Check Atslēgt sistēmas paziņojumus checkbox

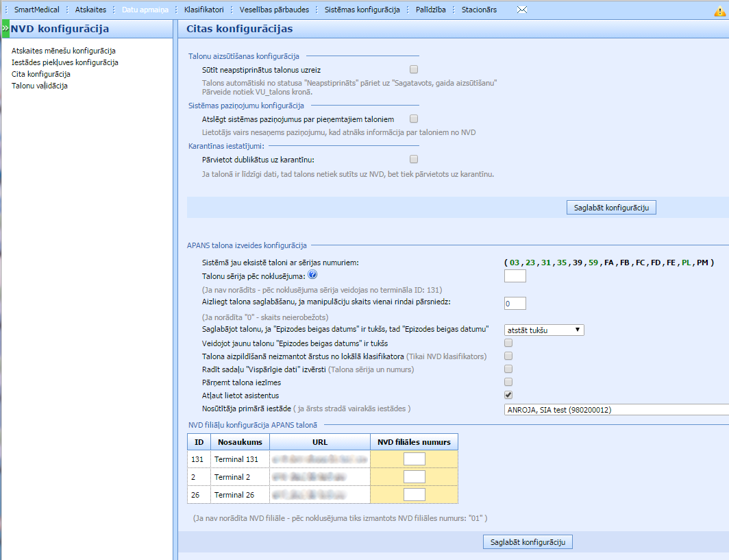(x=414, y=119)
